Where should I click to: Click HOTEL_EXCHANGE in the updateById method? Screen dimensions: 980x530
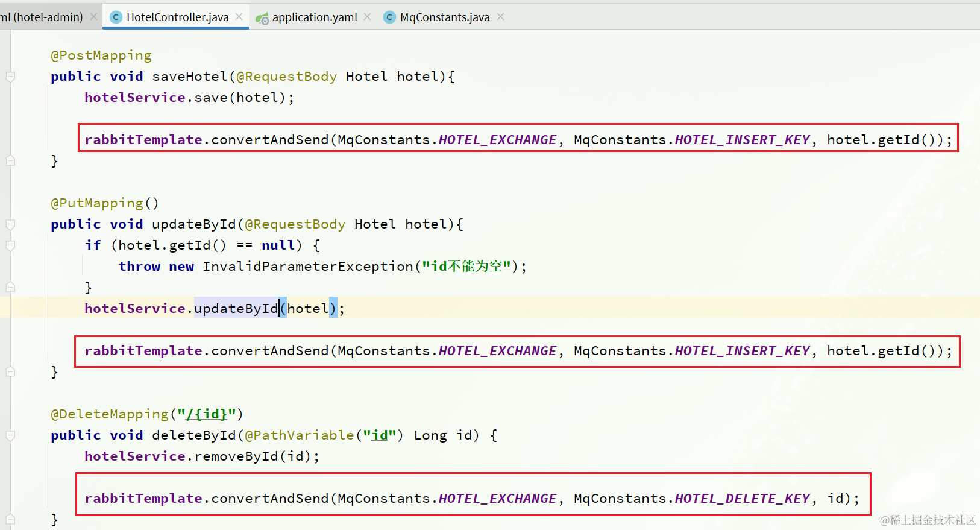point(497,351)
